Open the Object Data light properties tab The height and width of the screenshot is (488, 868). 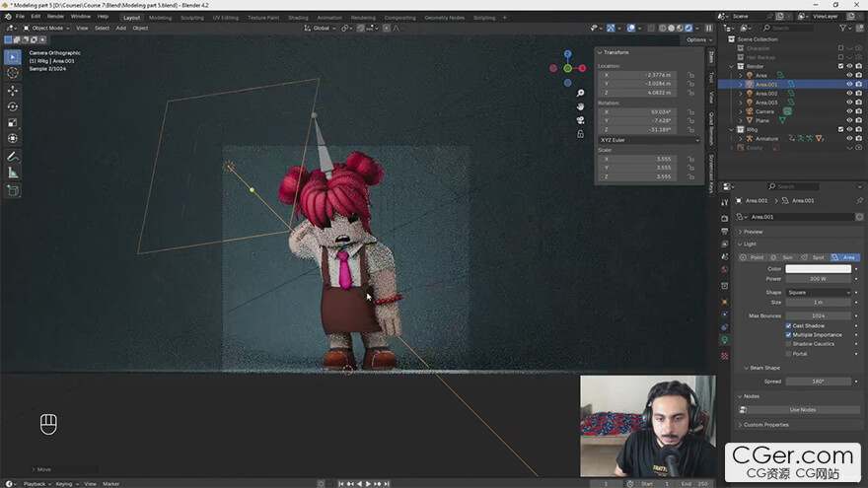(x=725, y=340)
